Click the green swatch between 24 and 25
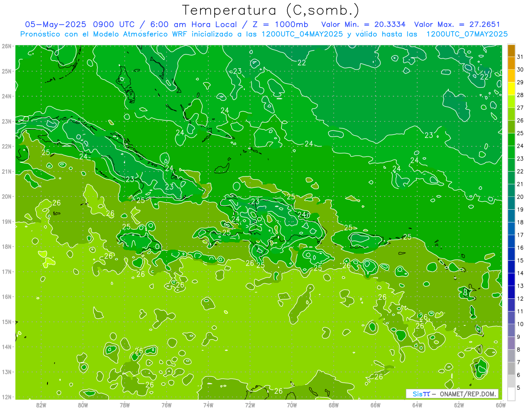The height and width of the screenshot is (411, 532). [511, 140]
